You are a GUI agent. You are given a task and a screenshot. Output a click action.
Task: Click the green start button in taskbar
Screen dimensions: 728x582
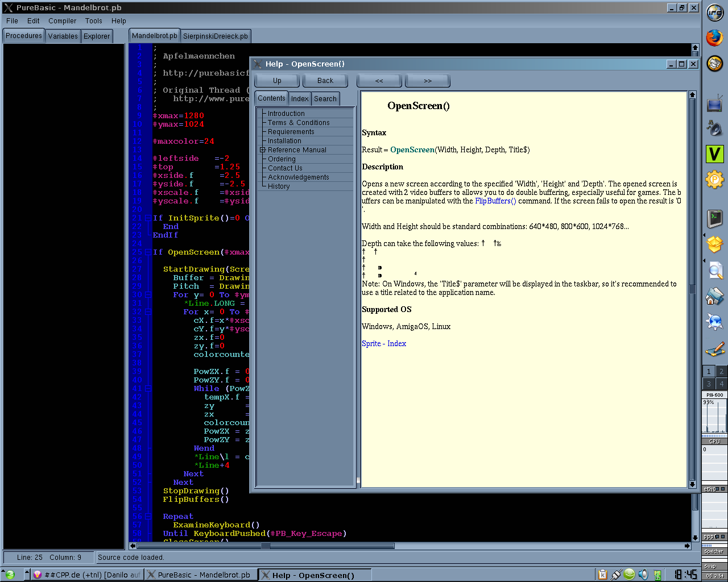[x=10, y=575]
